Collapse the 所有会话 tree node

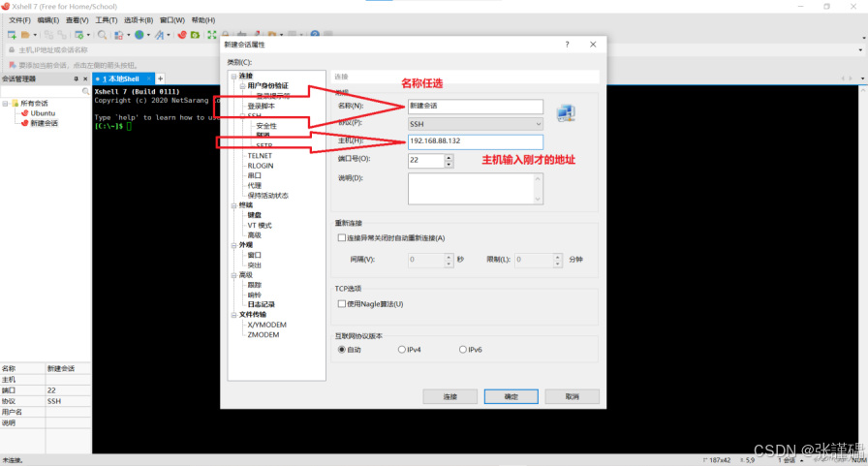click(x=5, y=104)
